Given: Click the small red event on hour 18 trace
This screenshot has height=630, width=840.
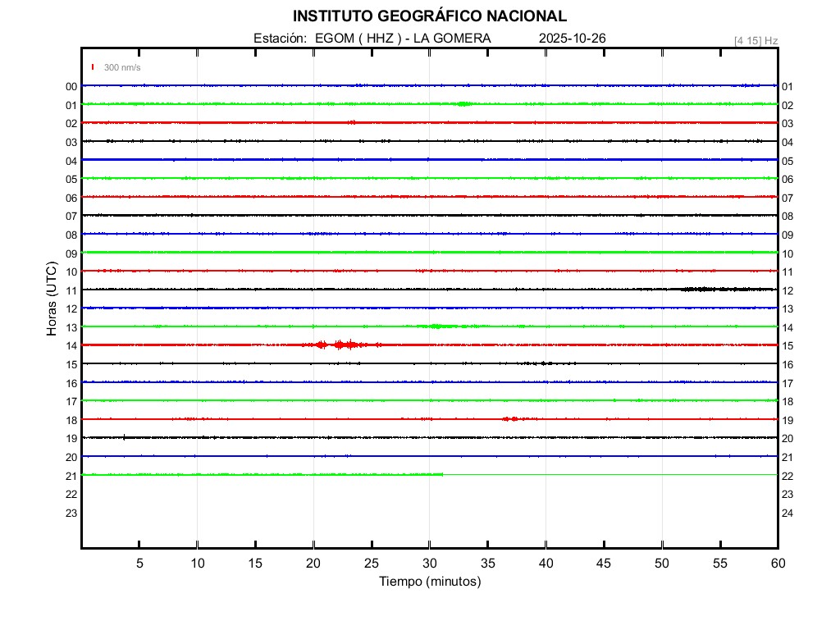Looking at the screenshot, I should click(510, 419).
